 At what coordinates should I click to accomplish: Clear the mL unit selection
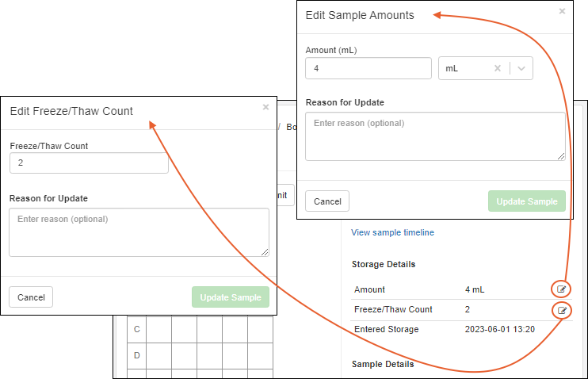click(x=498, y=69)
